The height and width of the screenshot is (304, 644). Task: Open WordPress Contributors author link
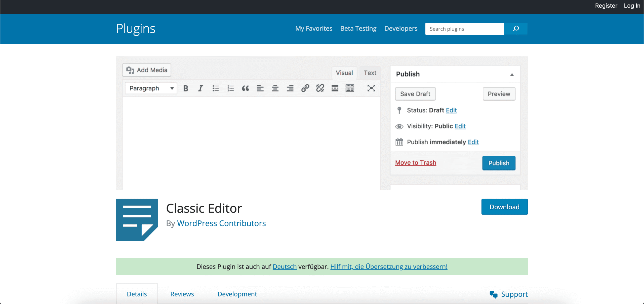click(x=221, y=223)
